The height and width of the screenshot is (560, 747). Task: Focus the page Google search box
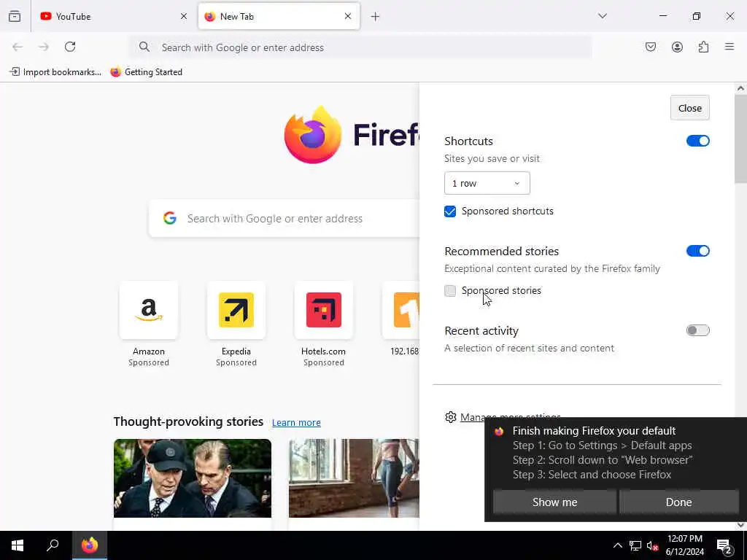click(284, 219)
